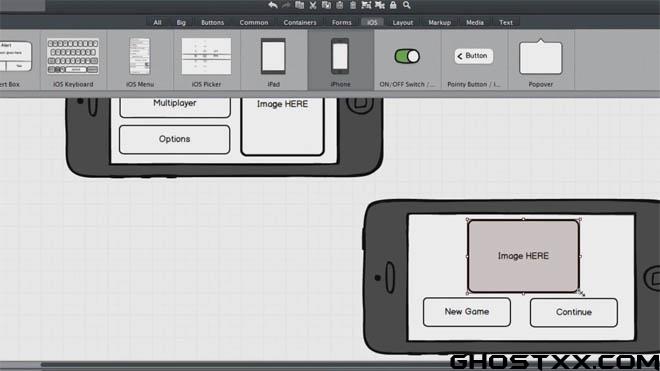Pick the iOS Keyboard component thumbnail
Image resolution: width=660 pixels, height=371 pixels.
coord(73,60)
